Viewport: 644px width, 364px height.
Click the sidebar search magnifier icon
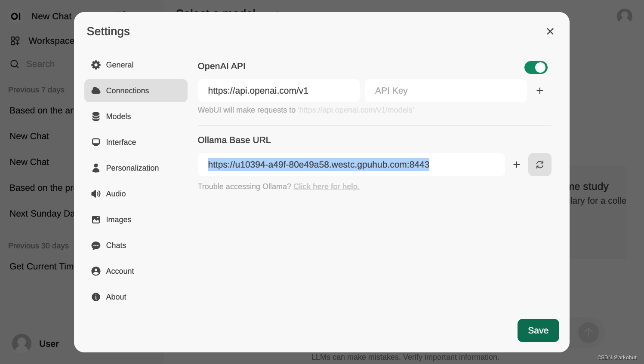coord(15,64)
